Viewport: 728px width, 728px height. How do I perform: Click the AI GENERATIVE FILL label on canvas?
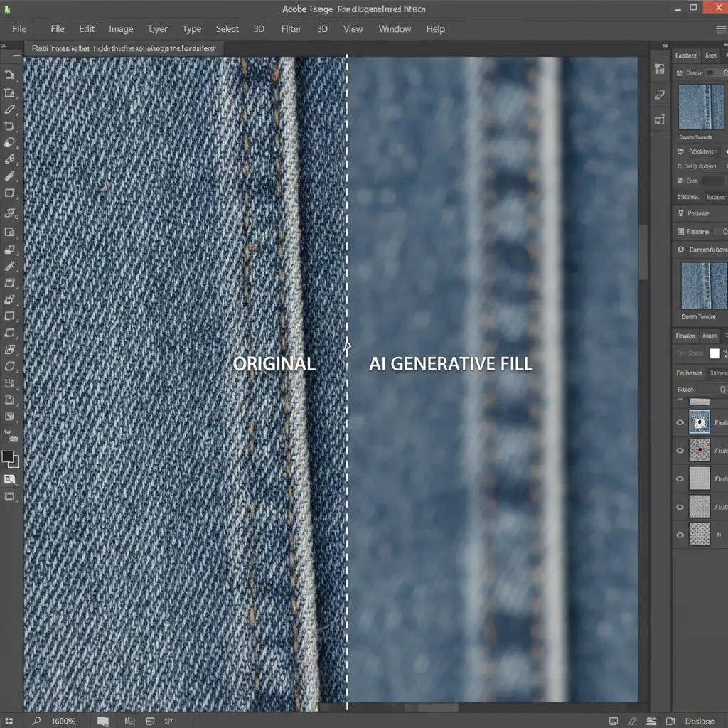click(x=451, y=364)
